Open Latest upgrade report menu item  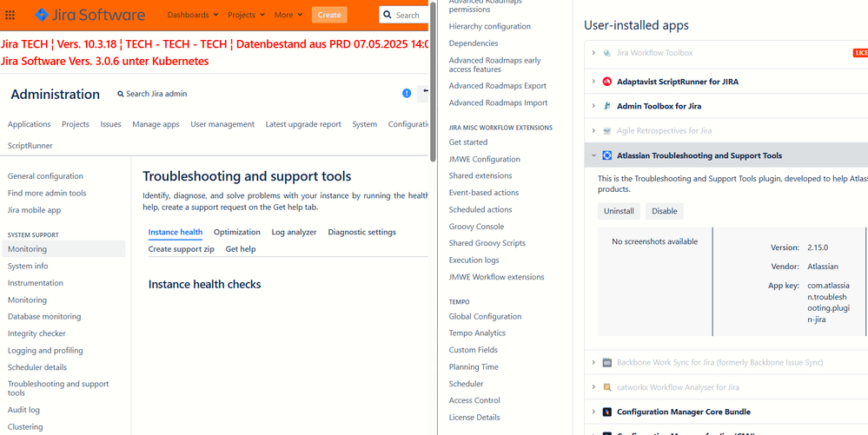[303, 124]
